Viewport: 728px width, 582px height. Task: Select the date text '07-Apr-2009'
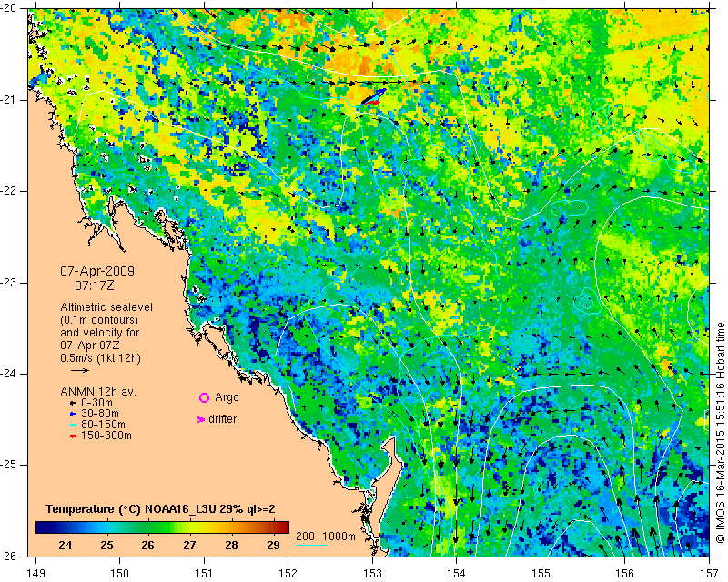click(x=97, y=271)
